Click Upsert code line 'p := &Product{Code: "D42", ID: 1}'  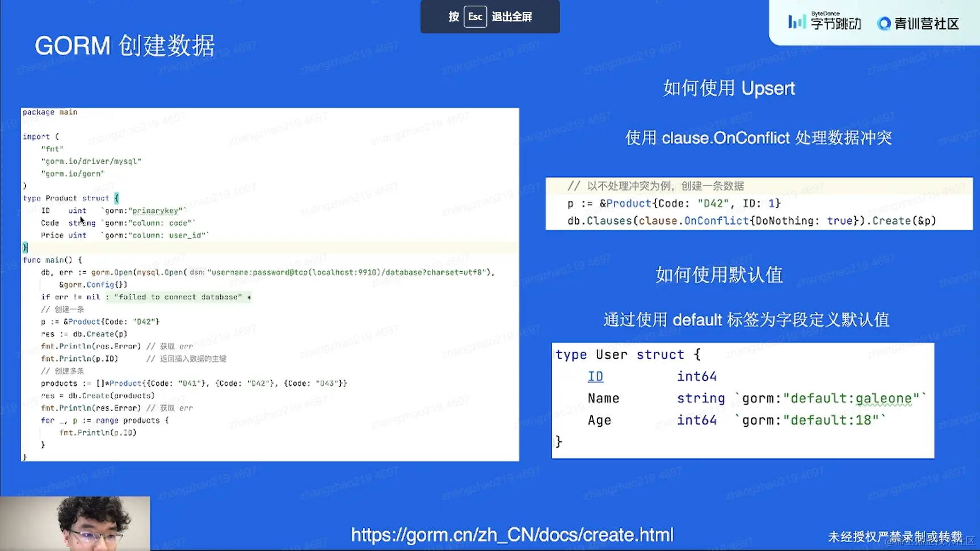[x=674, y=203]
